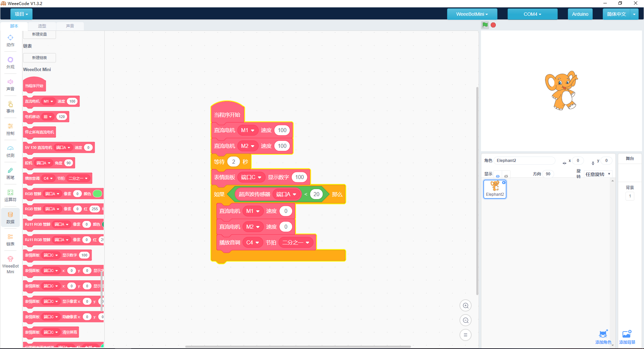Reset workspace zoom with equals icon
Viewport: 644px width, 349px height.
(466, 335)
